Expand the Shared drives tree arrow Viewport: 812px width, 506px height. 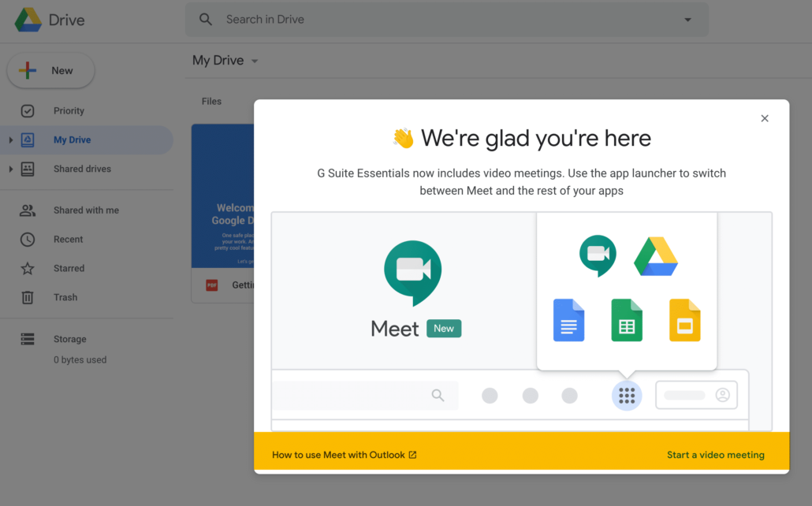point(10,169)
